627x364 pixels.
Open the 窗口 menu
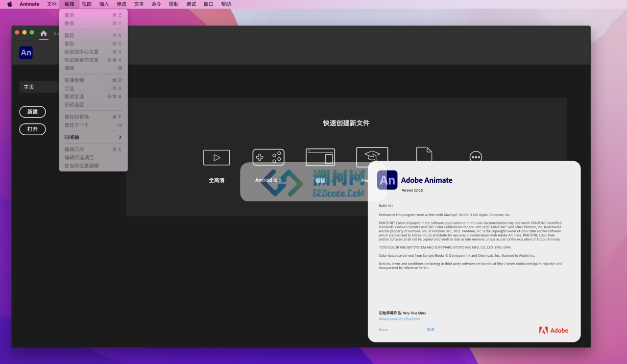point(209,4)
